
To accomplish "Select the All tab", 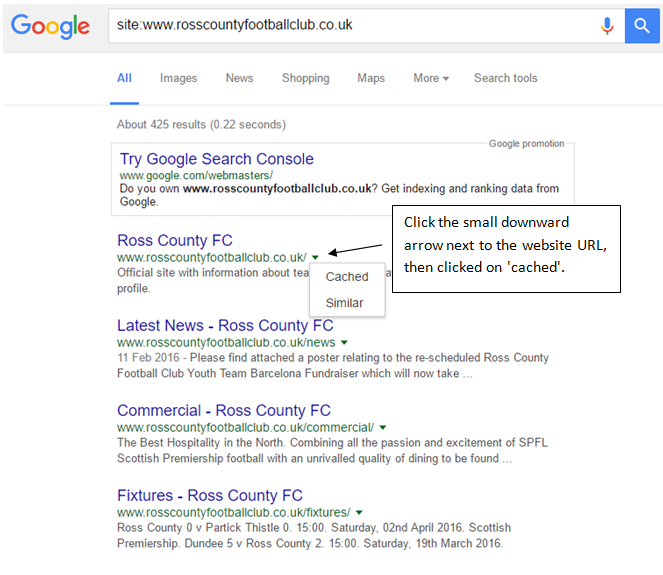I will click(124, 78).
